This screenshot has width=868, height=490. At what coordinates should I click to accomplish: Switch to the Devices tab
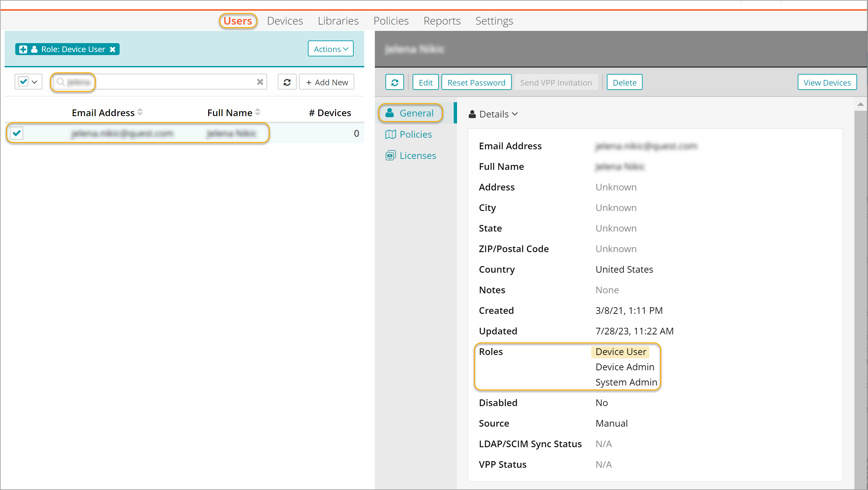285,21
